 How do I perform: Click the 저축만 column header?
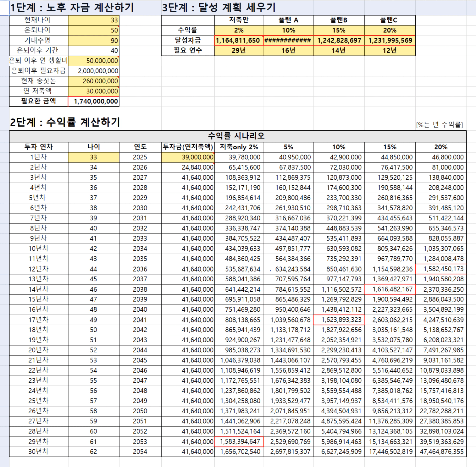239,20
